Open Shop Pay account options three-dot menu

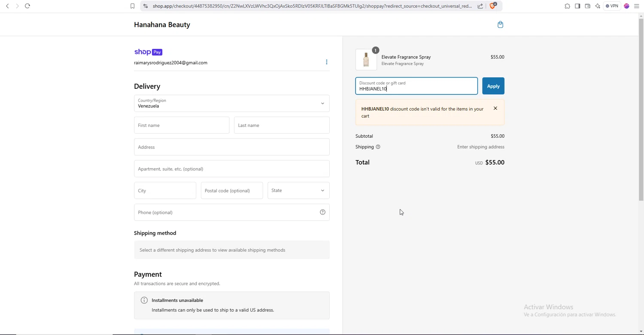326,62
